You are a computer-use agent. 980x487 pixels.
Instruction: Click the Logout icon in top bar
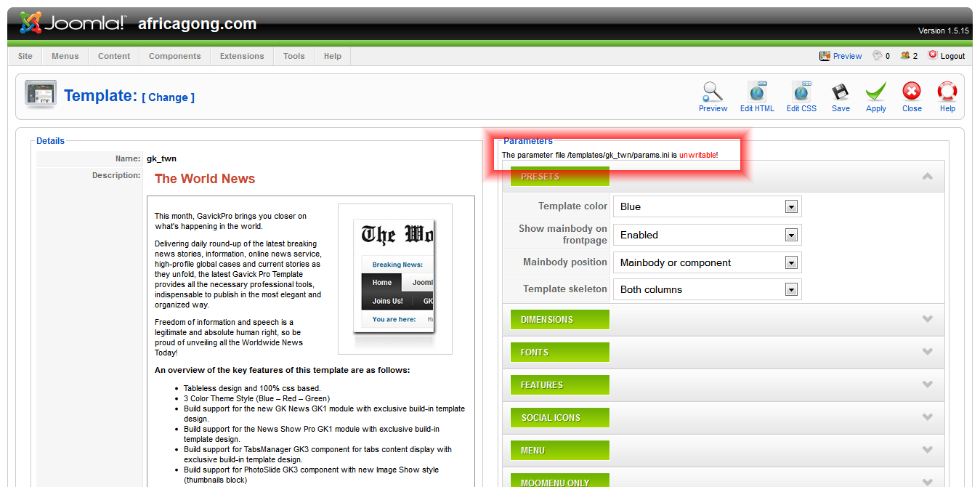pos(933,55)
